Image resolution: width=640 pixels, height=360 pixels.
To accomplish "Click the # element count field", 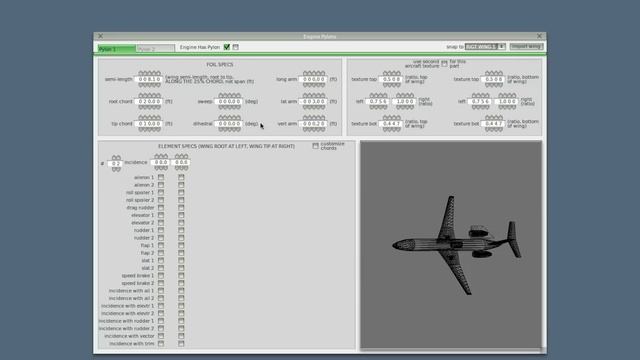I will 116,163.
